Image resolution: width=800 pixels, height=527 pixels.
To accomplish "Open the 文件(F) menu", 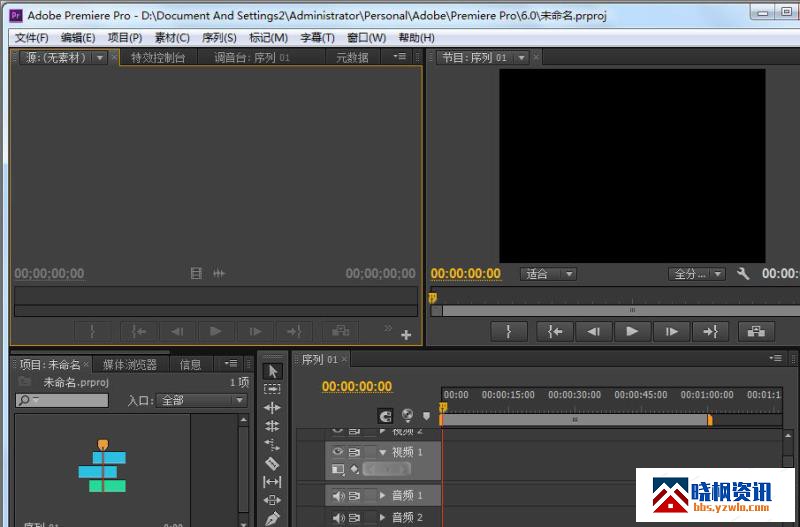I will (32, 38).
